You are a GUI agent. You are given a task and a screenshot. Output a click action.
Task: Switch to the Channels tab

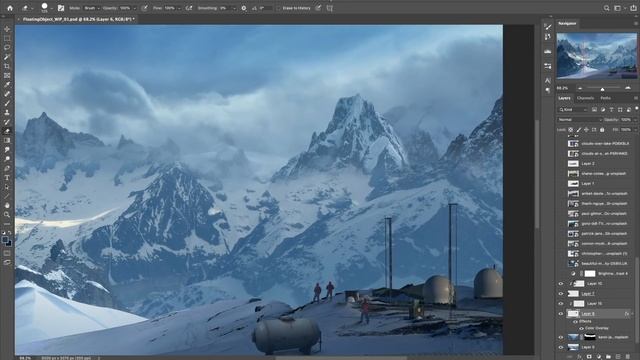coord(585,98)
